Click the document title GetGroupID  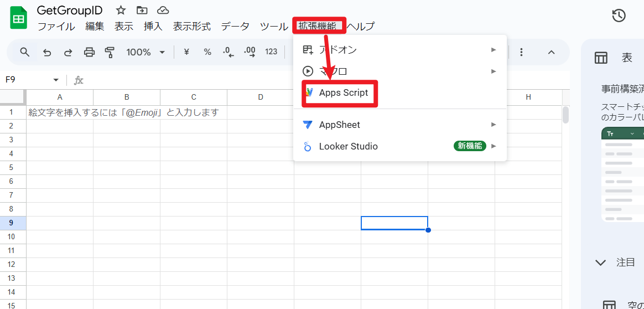pyautogui.click(x=70, y=11)
